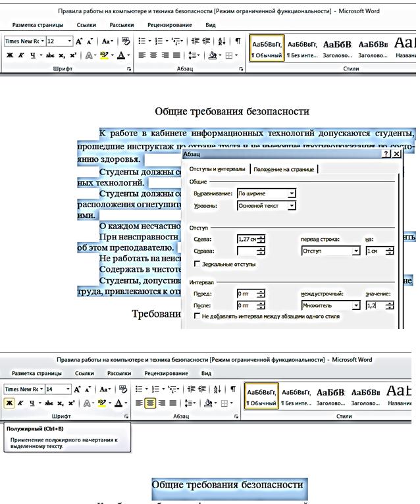
Task: Click numbered list icon in upper window
Action: tap(159, 41)
